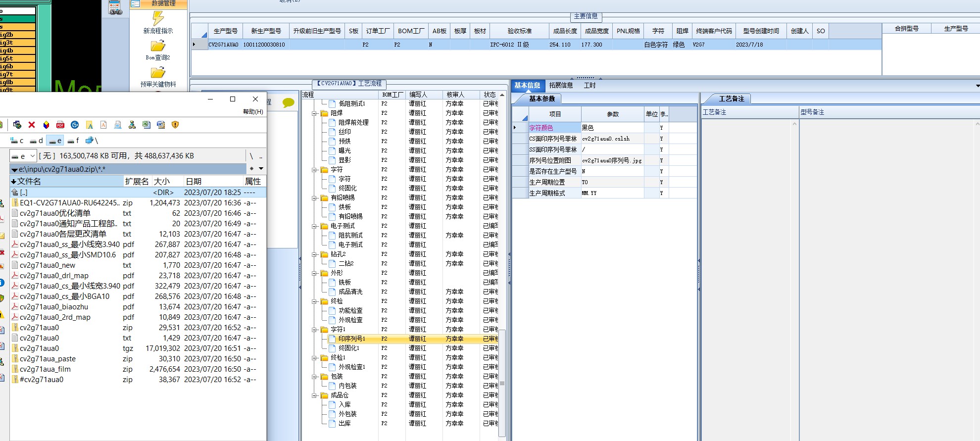Screen dimensions: 980x441
Task: Open the network neighborhood drive button
Action: tap(92, 141)
